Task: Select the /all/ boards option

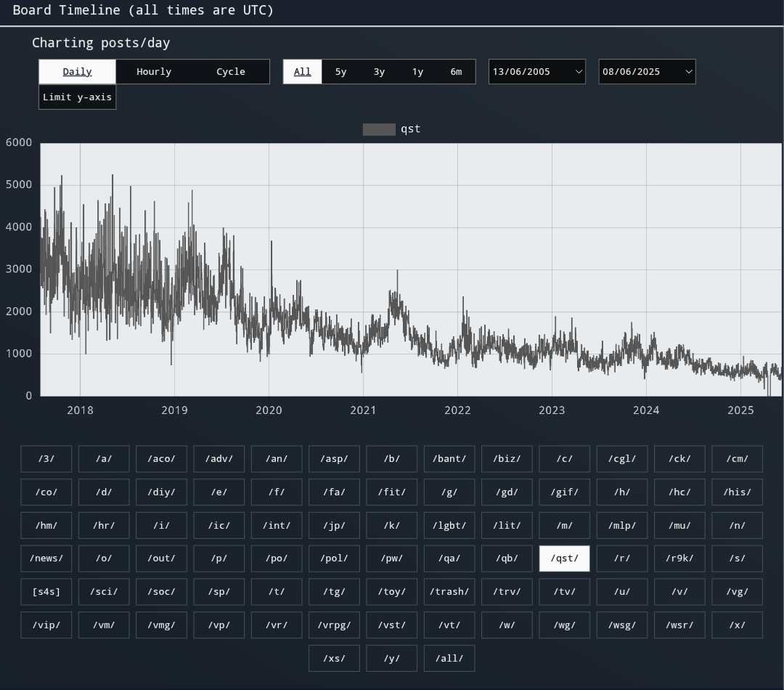Action: point(449,659)
